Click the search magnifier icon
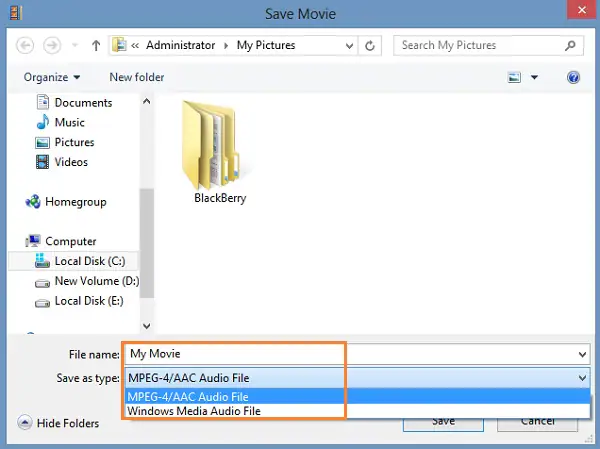This screenshot has height=449, width=600. pyautogui.click(x=570, y=46)
